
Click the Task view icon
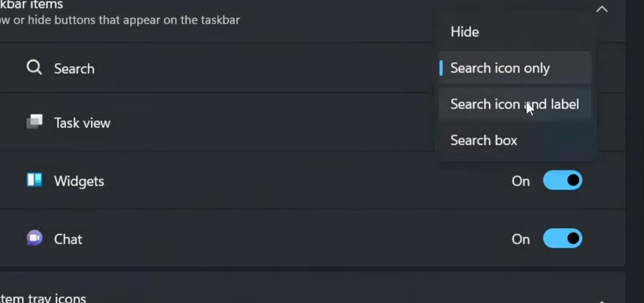click(34, 122)
